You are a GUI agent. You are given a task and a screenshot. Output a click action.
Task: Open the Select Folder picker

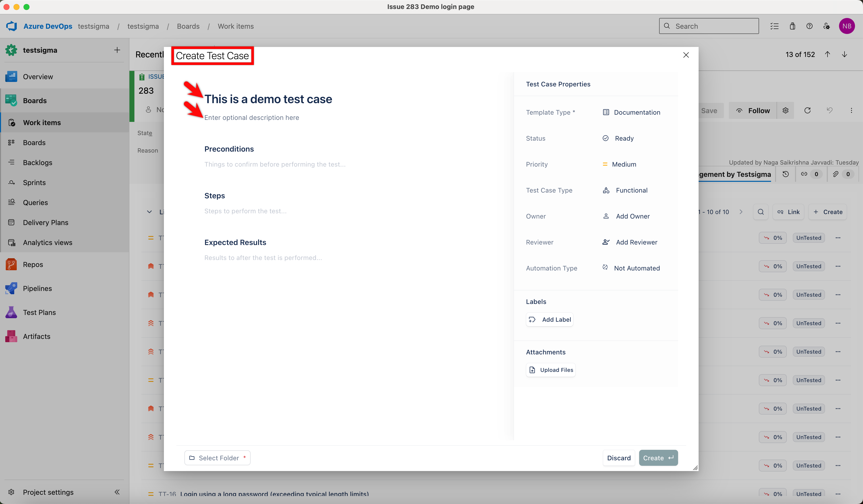[x=217, y=458]
